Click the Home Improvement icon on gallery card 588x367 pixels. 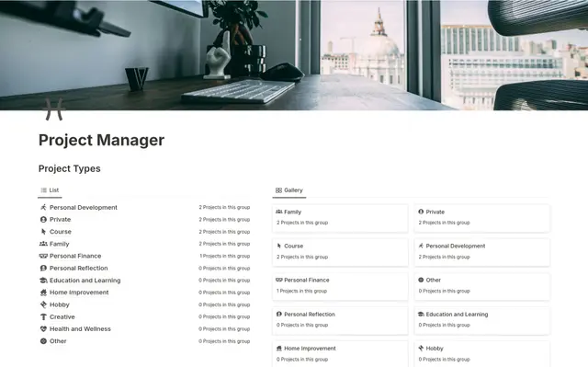tap(279, 349)
